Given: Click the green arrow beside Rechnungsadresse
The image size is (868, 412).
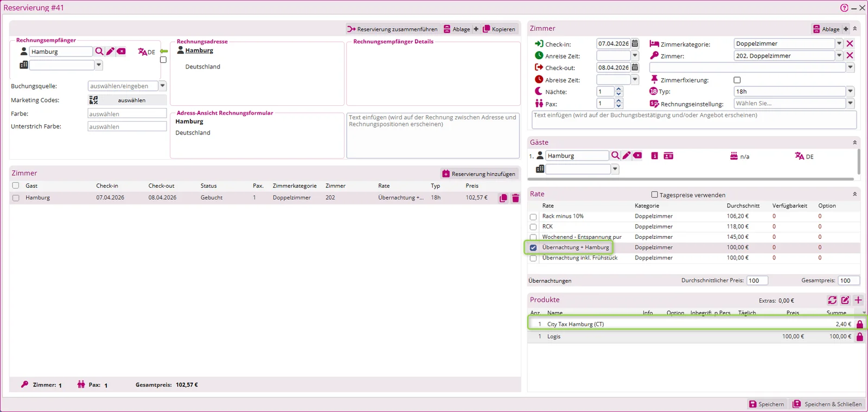Looking at the screenshot, I should coord(163,52).
